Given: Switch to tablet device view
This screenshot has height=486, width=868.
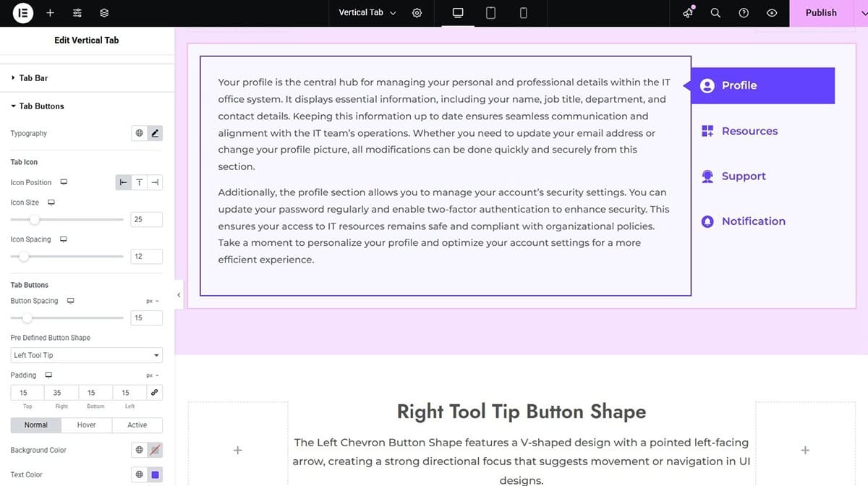Looking at the screenshot, I should pos(490,13).
